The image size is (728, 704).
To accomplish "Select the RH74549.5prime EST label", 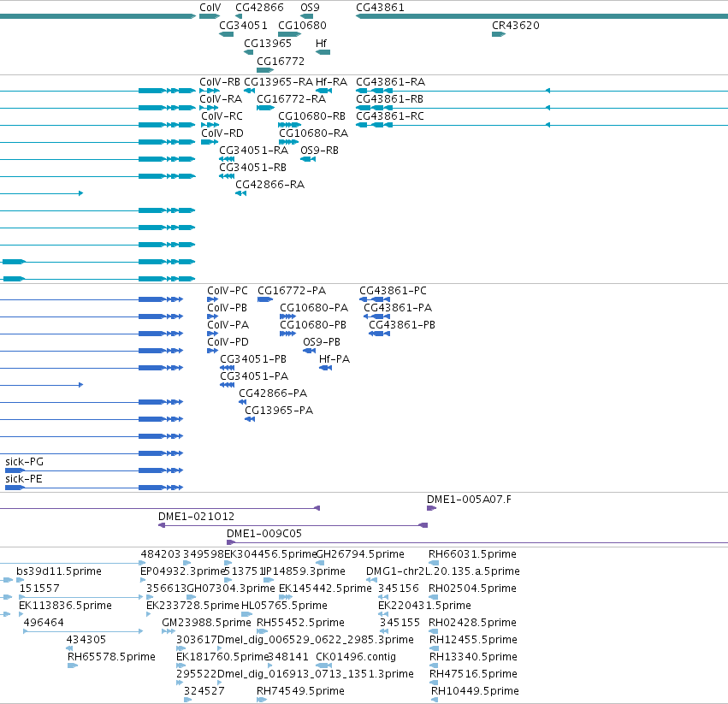I will click(x=300, y=691).
